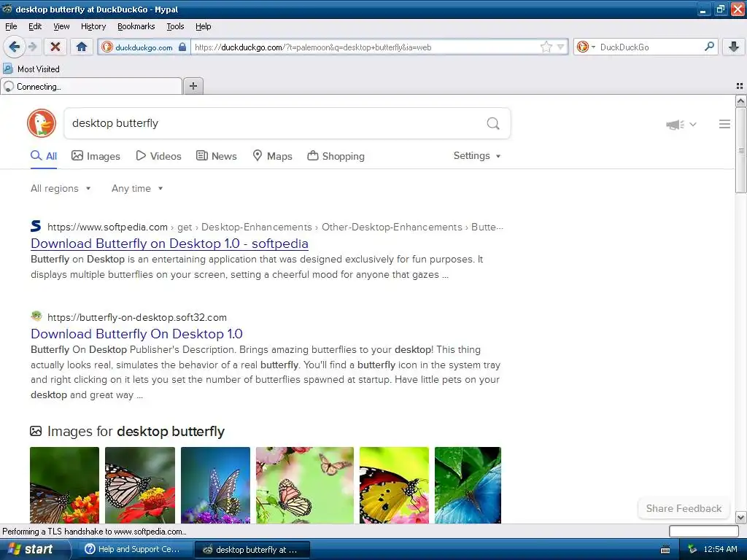Viewport: 747px width, 560px height.
Task: Open the megaphone announcements dropdown
Action: [x=681, y=124]
